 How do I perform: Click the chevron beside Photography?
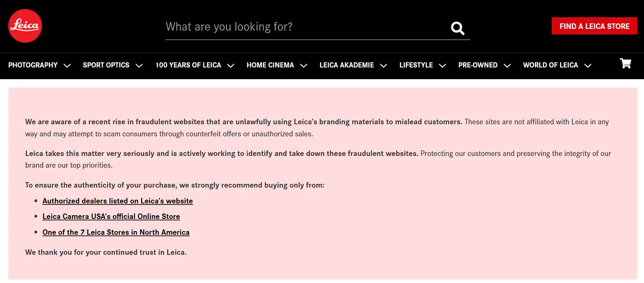pos(67,65)
